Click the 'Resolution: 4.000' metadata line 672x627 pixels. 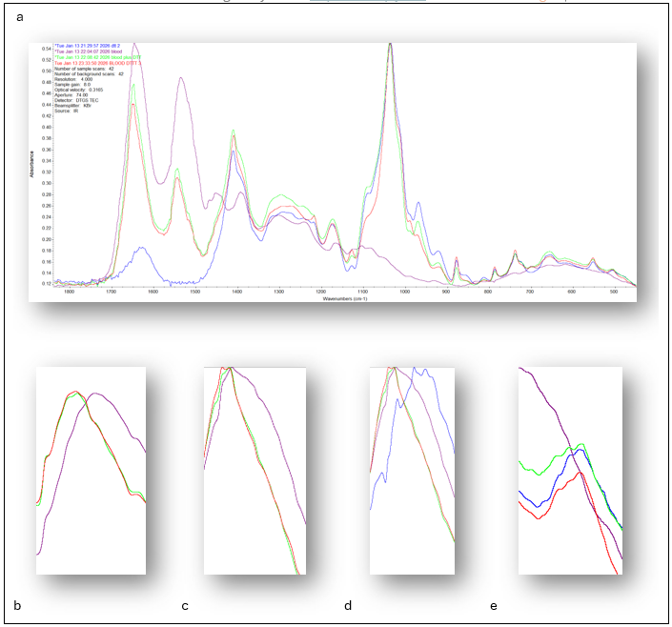pyautogui.click(x=72, y=79)
